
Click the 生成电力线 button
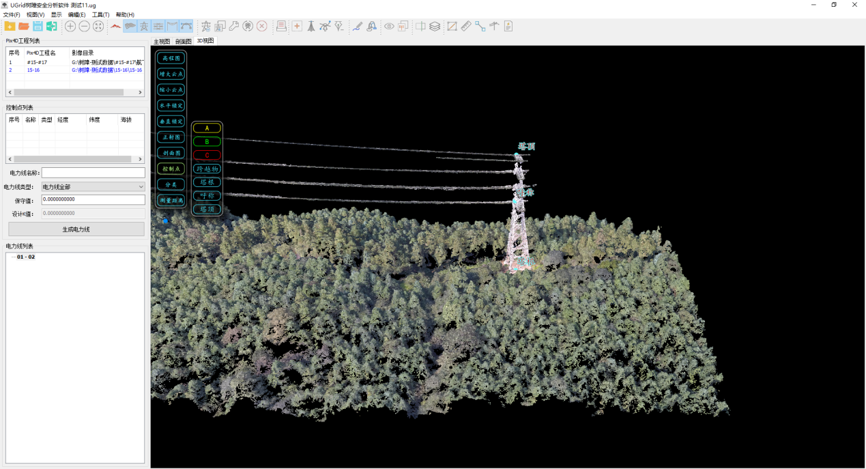(76, 229)
